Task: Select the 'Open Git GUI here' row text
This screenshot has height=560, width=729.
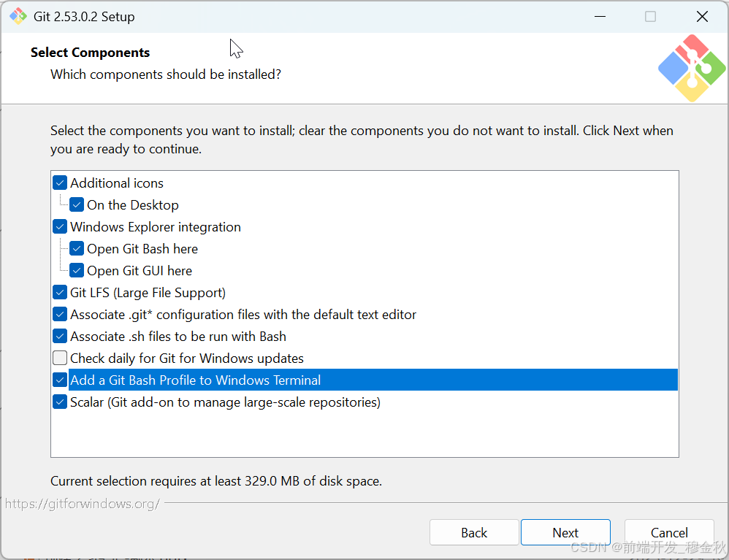Action: click(140, 270)
